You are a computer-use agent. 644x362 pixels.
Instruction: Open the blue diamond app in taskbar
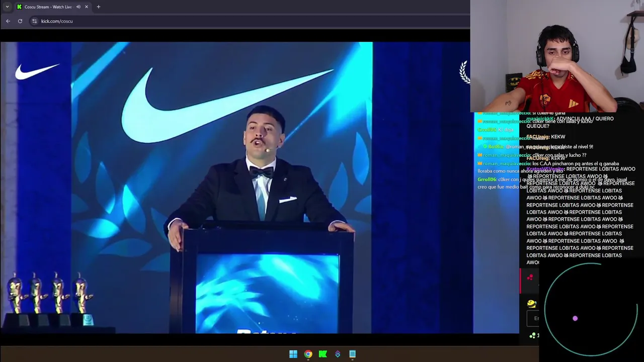click(x=338, y=354)
